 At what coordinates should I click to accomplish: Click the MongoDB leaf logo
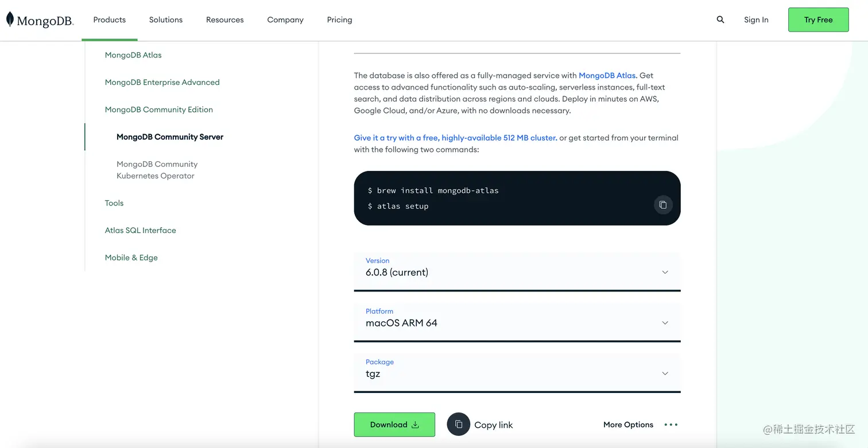tap(40, 20)
